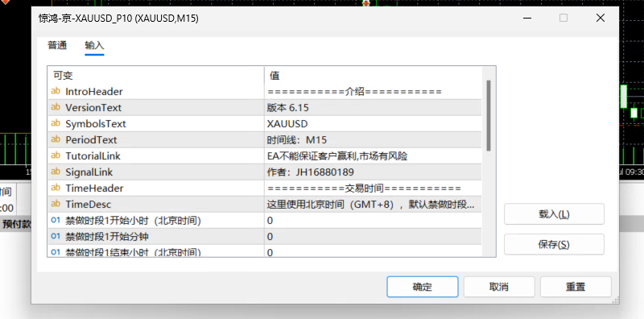Click the 介绍 header value cell
Image resolution: width=644 pixels, height=319 pixels.
(x=373, y=91)
